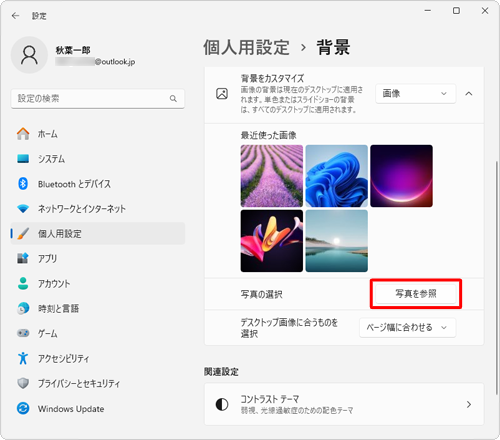Open the アプリ settings page
Viewport: 500px width, 440px height.
click(x=98, y=258)
